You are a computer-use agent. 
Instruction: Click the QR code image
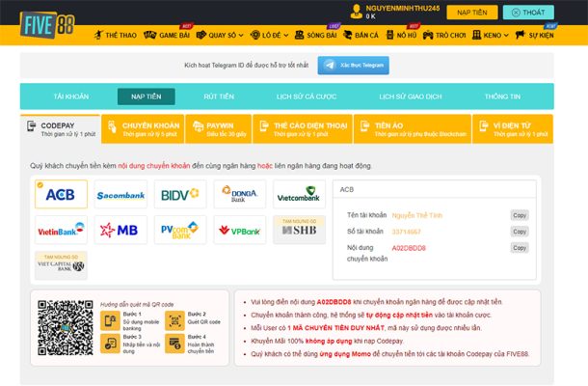[x=66, y=328]
